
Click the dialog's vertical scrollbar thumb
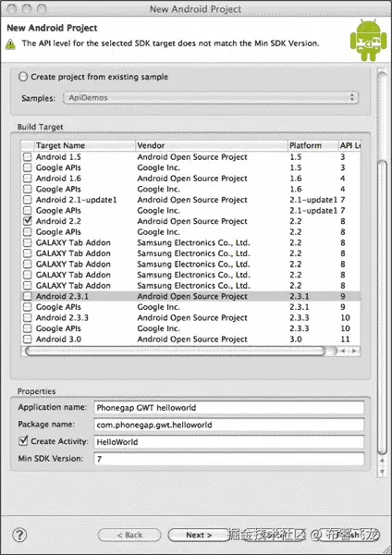(x=382, y=307)
